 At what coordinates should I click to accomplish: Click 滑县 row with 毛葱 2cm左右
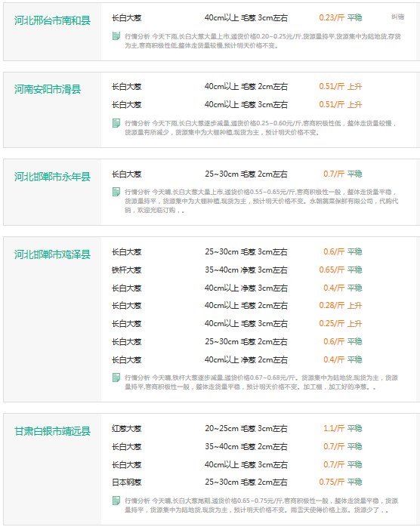pos(237,87)
